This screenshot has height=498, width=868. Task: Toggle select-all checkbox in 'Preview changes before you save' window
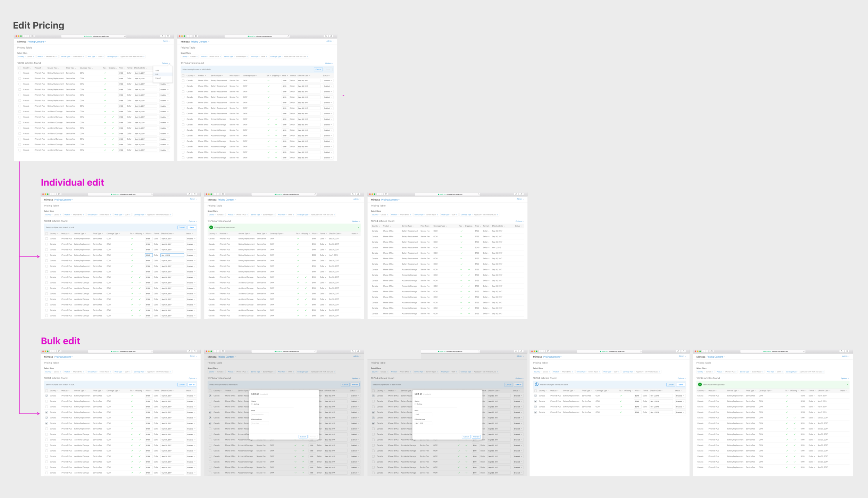pos(535,391)
